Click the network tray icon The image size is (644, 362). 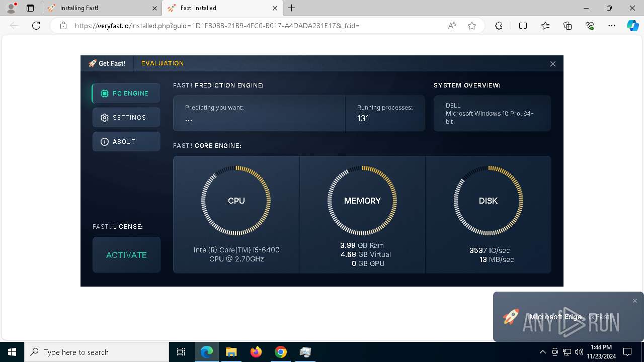[567, 352]
